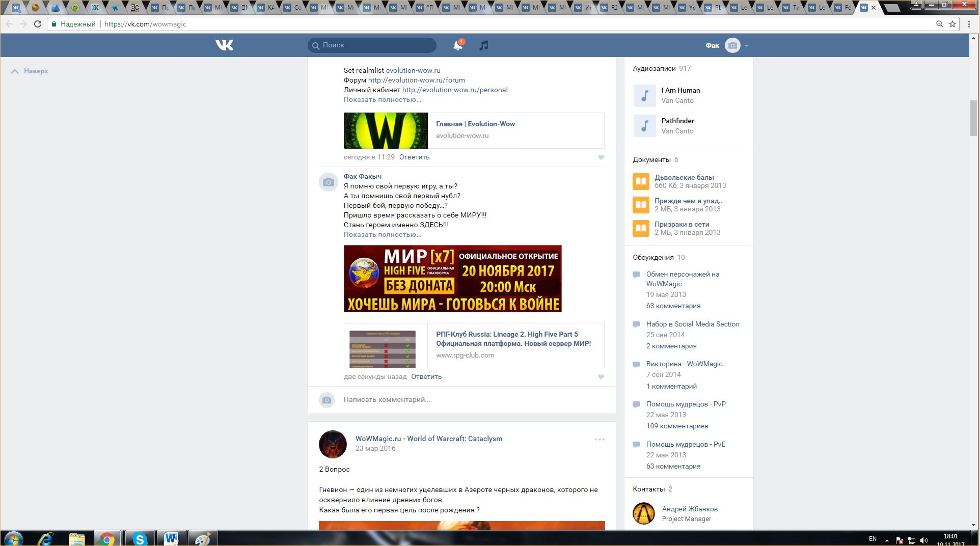Open the notifications bell

tap(457, 45)
